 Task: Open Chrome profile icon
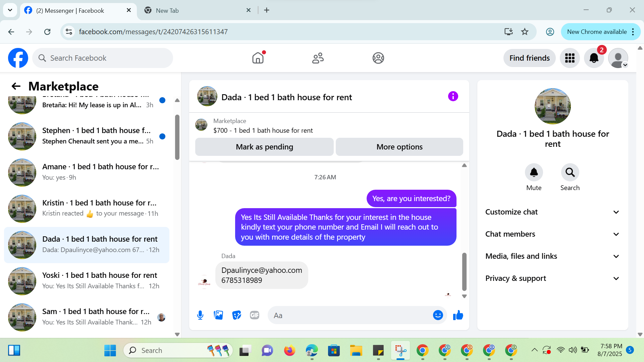(550, 32)
